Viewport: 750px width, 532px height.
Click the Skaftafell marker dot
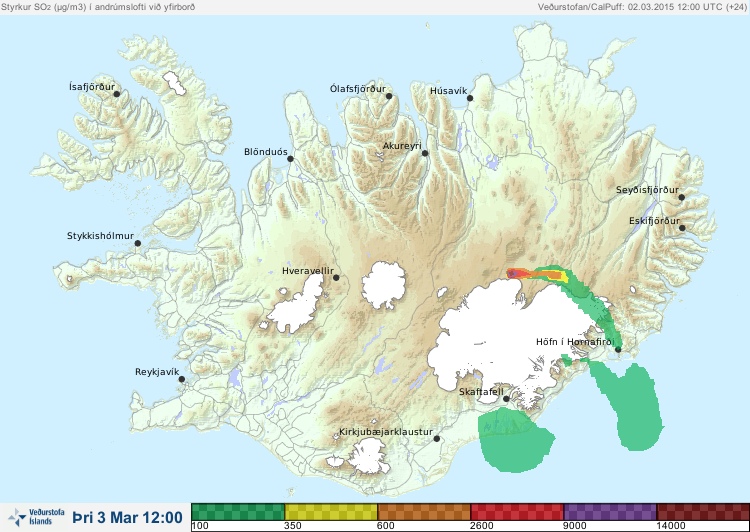[506, 399]
